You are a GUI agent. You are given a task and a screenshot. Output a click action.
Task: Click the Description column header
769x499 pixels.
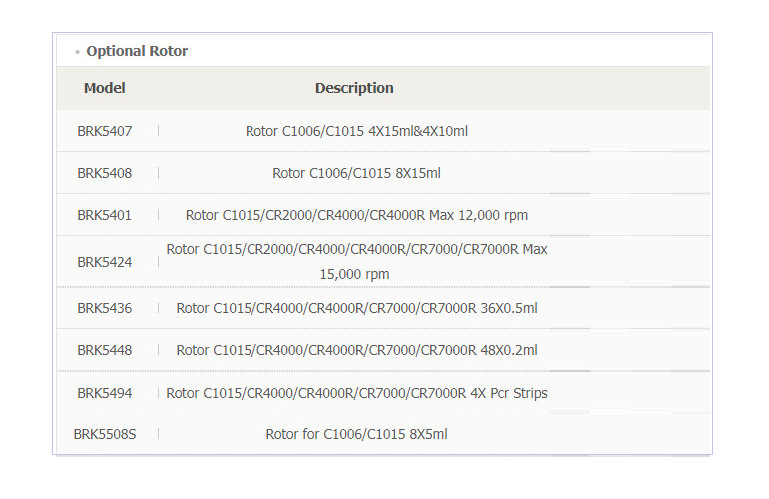[354, 88]
